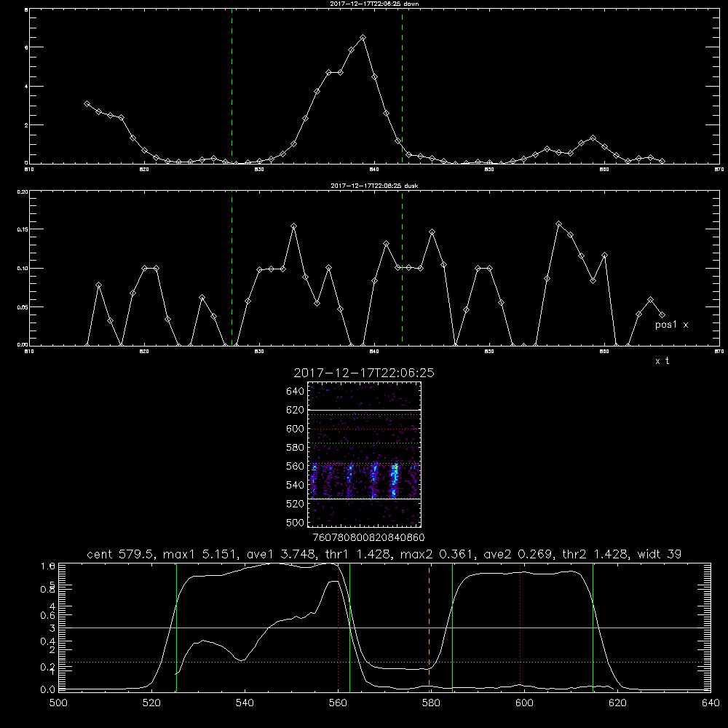Click the small secondary dawn peak near 859
Viewport: 728px width, 728px height.
(x=593, y=138)
